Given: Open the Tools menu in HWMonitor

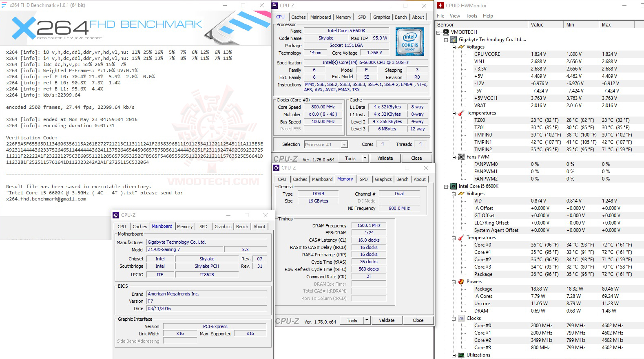Looking at the screenshot, I should tap(471, 16).
